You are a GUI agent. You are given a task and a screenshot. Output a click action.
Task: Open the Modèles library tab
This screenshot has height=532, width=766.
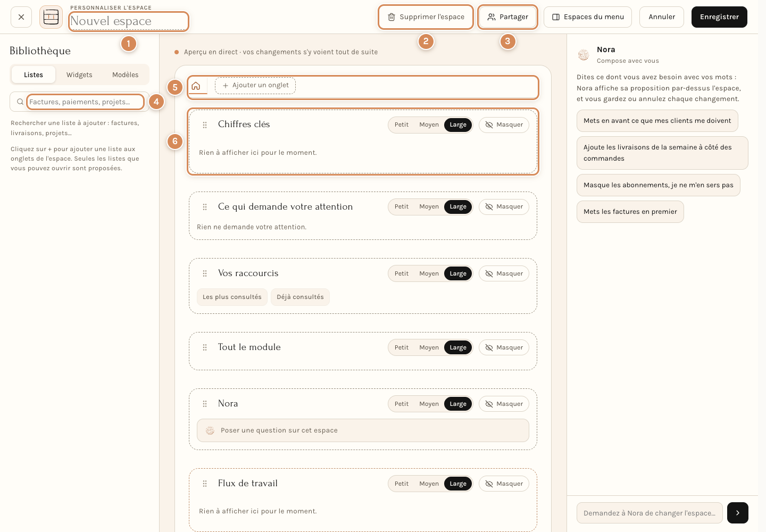click(126, 75)
